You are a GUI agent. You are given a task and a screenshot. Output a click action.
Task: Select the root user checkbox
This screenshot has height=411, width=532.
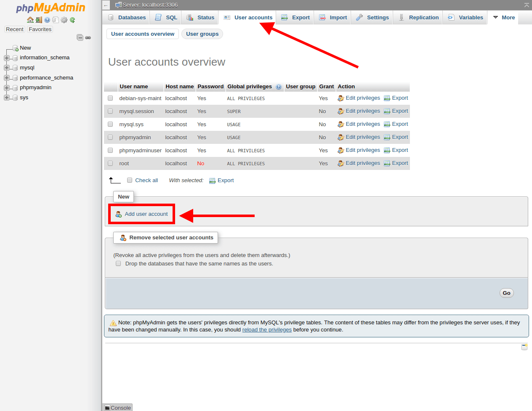(x=110, y=163)
